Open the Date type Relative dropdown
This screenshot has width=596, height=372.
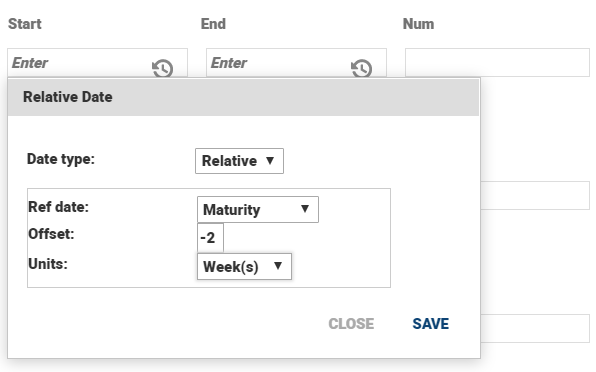coord(239,161)
